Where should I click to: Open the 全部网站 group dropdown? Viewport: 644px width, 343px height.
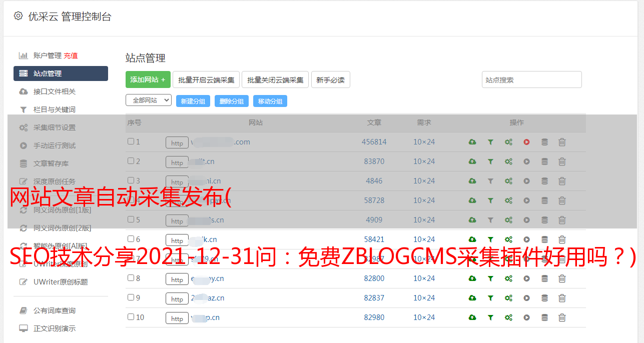(x=149, y=100)
